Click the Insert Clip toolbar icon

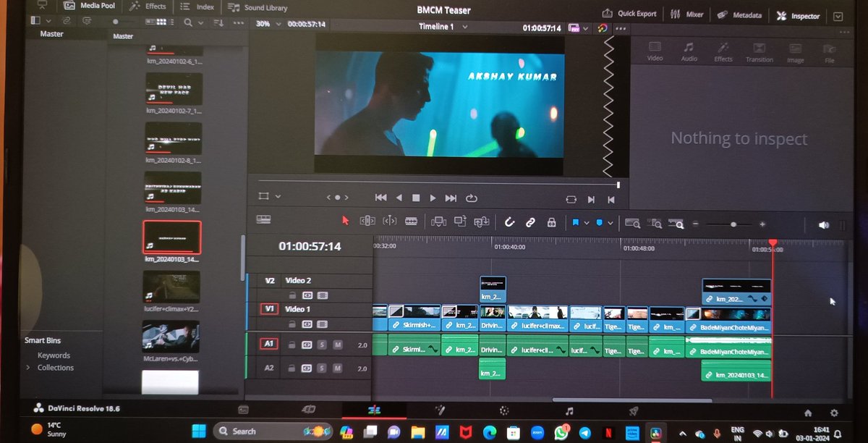pos(438,222)
